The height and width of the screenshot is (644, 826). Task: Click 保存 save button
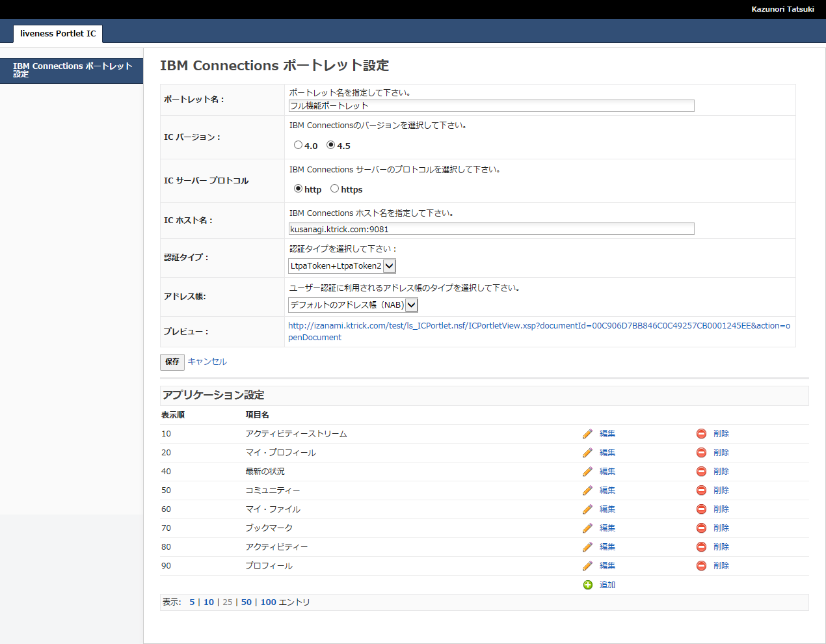coord(172,362)
